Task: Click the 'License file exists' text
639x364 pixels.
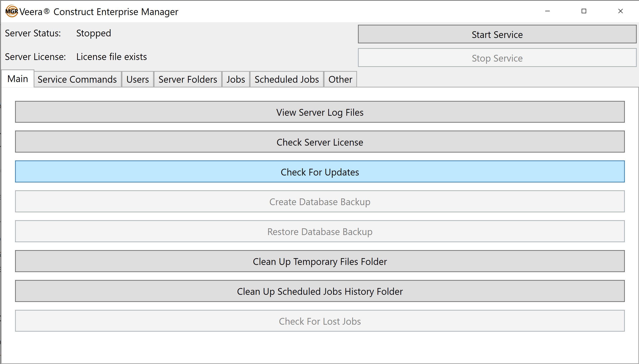Action: pos(112,57)
